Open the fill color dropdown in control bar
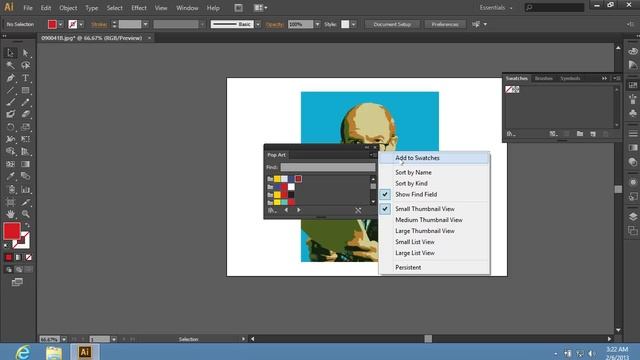This screenshot has height=360, width=640. click(60, 24)
